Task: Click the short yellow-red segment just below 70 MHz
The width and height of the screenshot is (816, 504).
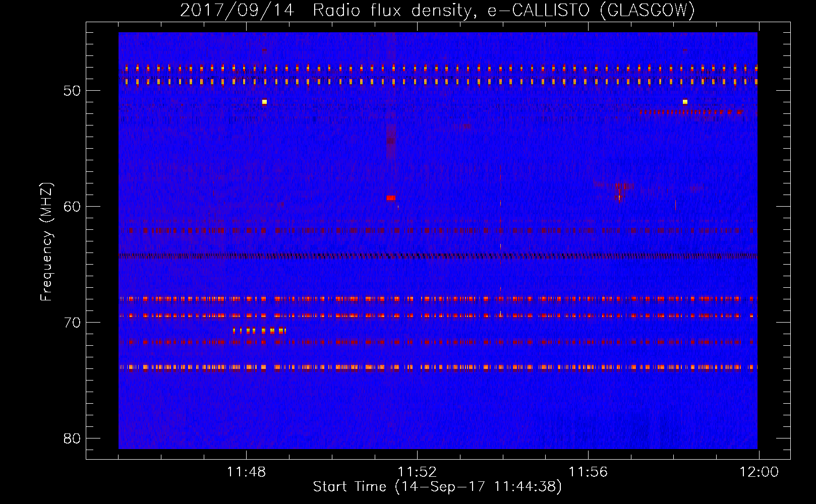Action: (260, 331)
